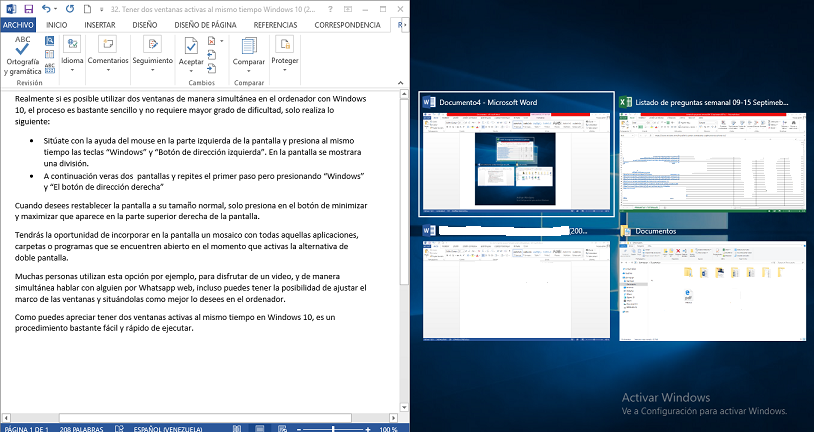Viewport: 814px width, 432px height.
Task: Click the proofing errors icon in status bar
Action: pos(119,428)
